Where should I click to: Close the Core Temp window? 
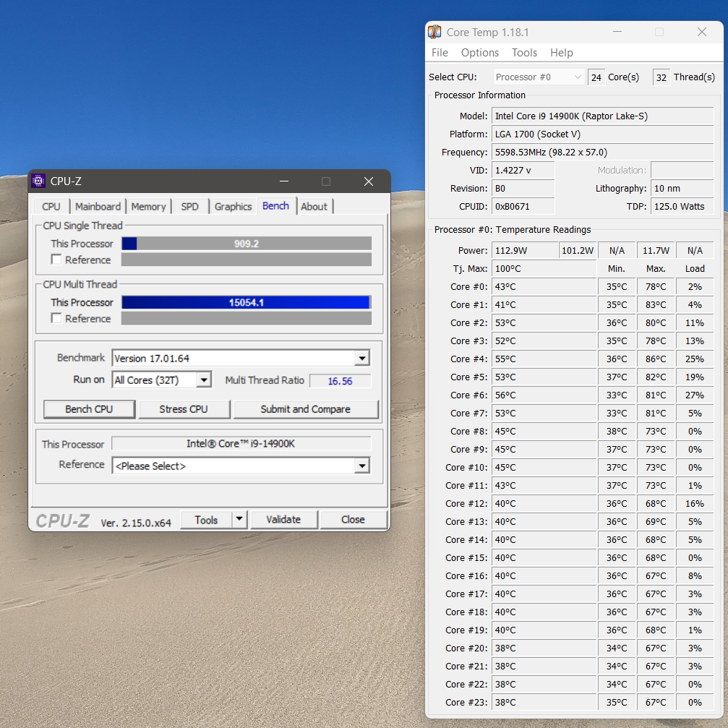[701, 32]
